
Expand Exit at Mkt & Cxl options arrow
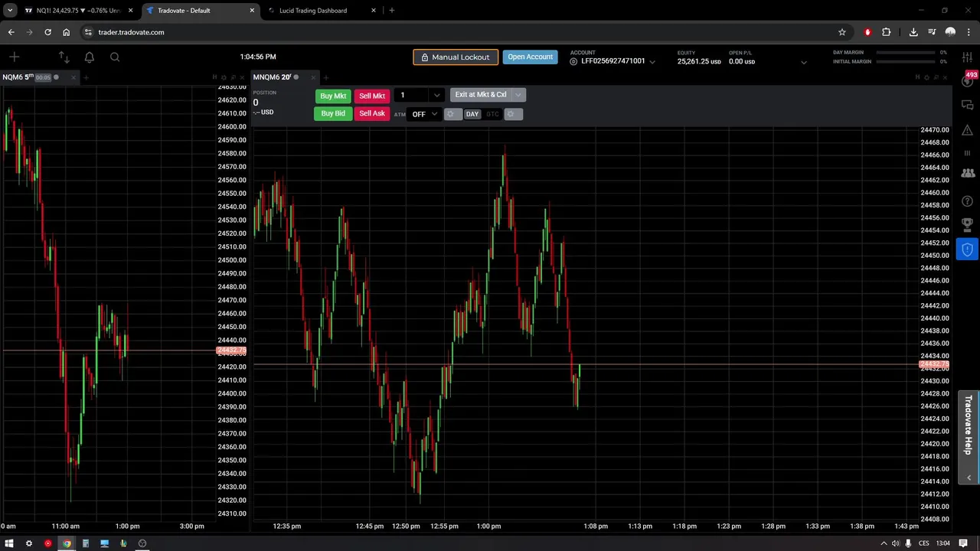tap(518, 95)
